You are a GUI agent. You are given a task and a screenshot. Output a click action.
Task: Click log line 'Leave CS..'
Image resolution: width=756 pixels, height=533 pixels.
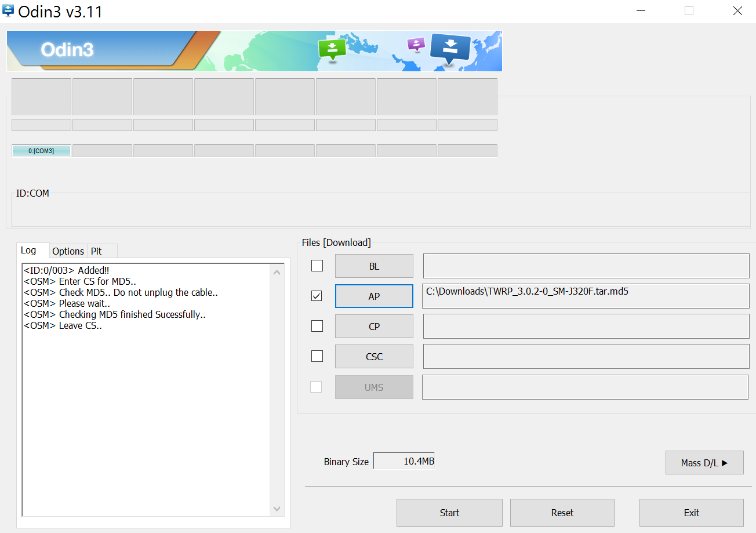point(63,325)
